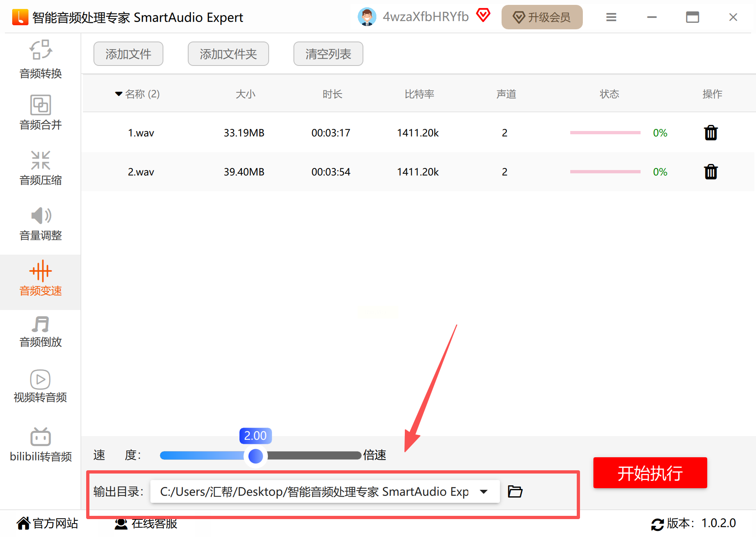Click the 声道 column header

pyautogui.click(x=506, y=94)
